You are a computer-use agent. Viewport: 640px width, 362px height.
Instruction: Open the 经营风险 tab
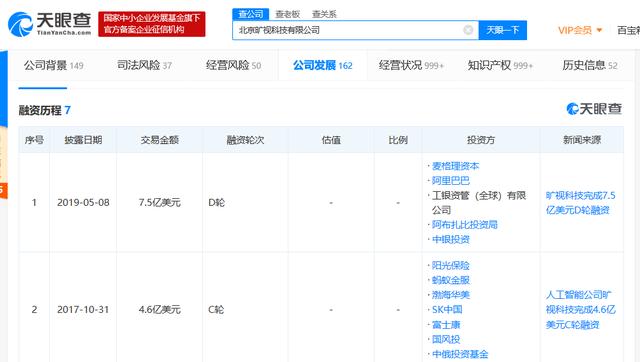pos(233,65)
